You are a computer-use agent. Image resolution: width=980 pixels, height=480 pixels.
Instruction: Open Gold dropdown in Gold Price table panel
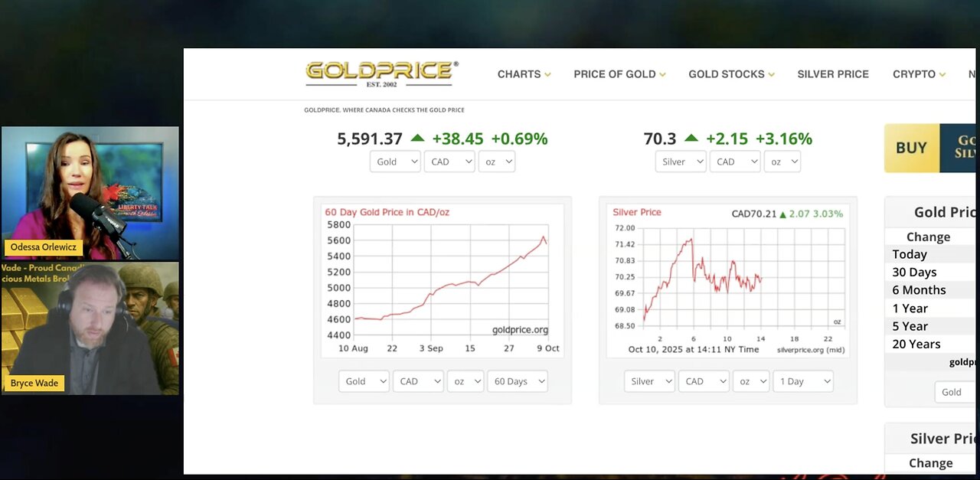(955, 392)
